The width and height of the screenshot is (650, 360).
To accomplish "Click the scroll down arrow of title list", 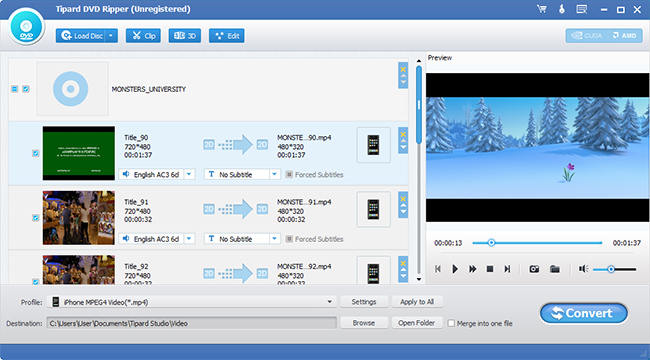I will [x=419, y=280].
